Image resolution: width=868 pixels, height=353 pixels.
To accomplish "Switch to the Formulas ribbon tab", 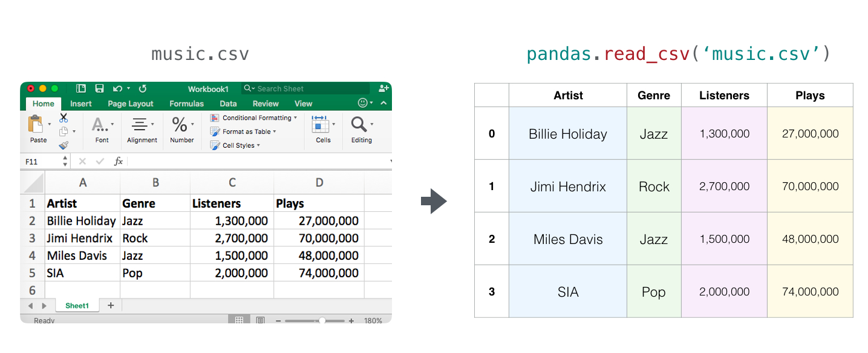I will [186, 104].
